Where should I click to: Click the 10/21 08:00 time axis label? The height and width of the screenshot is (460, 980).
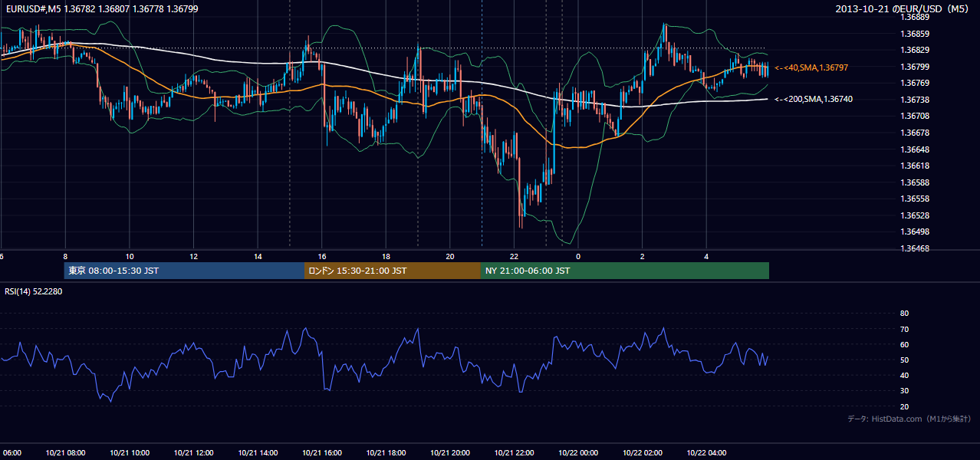pyautogui.click(x=65, y=453)
